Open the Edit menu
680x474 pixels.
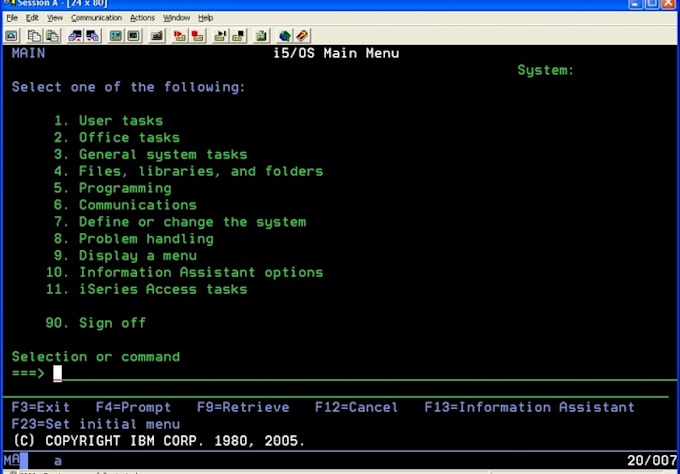point(32,18)
